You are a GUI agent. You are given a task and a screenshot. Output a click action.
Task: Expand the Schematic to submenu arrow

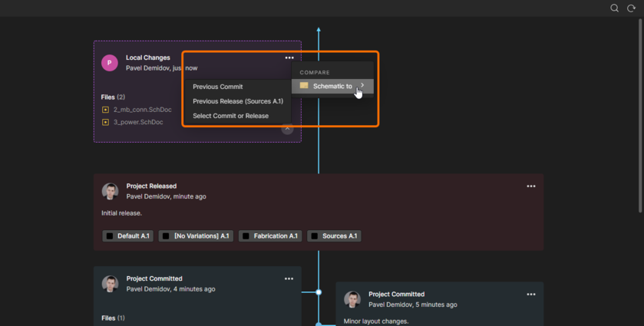click(362, 86)
